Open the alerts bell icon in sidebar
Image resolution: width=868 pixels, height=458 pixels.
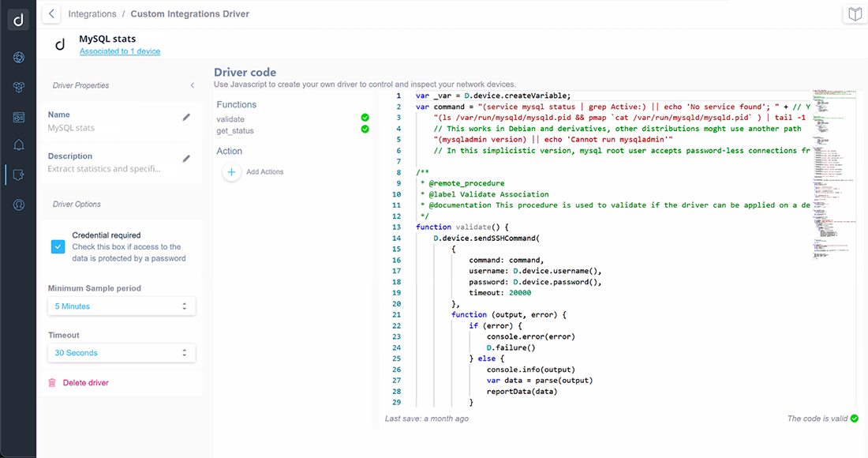click(19, 145)
